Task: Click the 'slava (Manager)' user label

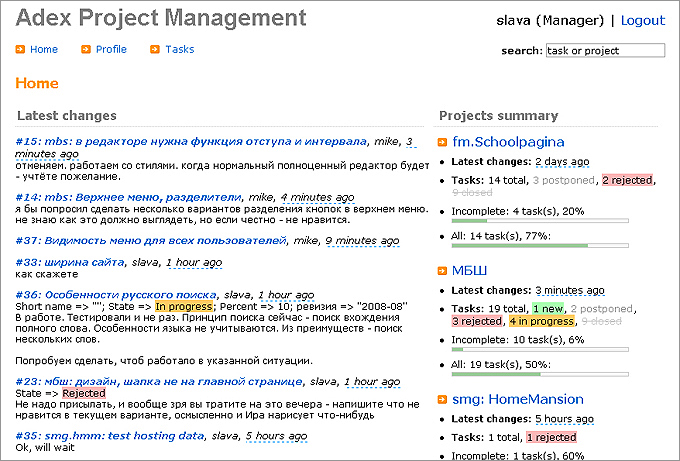Action: [x=550, y=20]
